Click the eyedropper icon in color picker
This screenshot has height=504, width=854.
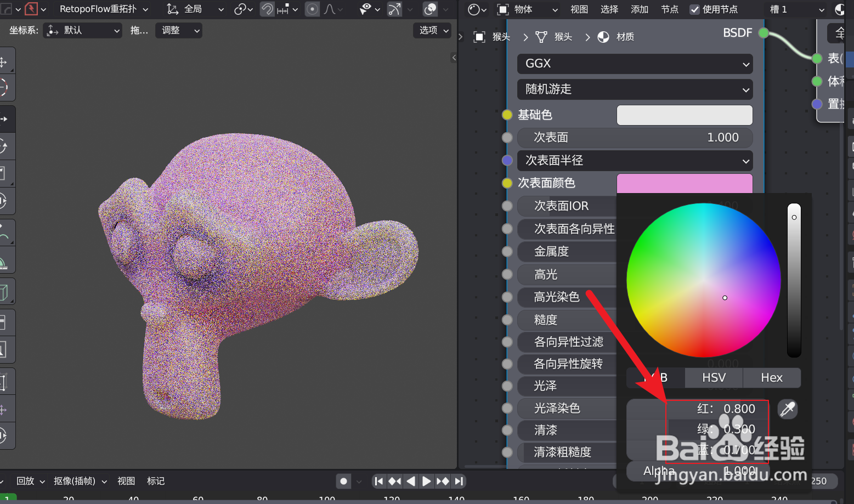[788, 409]
